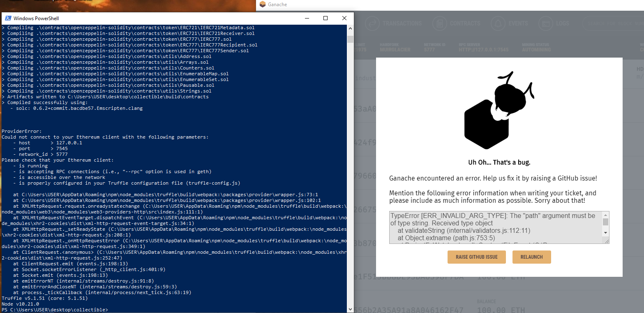The image size is (644, 313).
Task: Click the Compiling IERC777Recipient.sol line
Action: coord(129,45)
